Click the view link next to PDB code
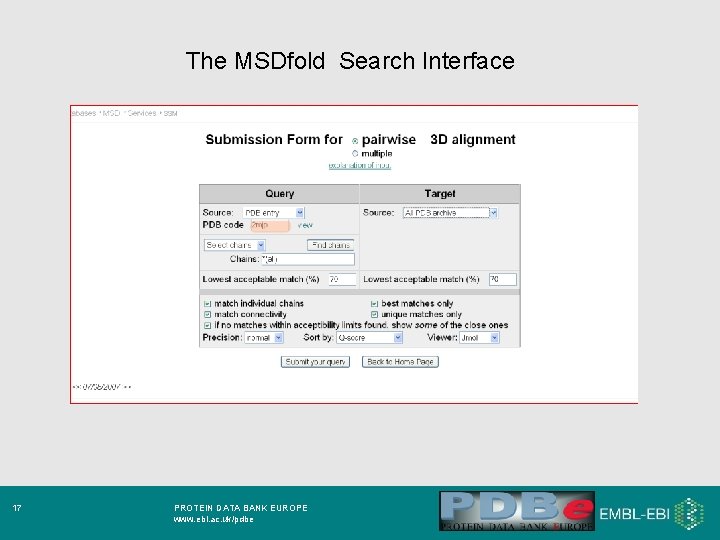 [305, 225]
